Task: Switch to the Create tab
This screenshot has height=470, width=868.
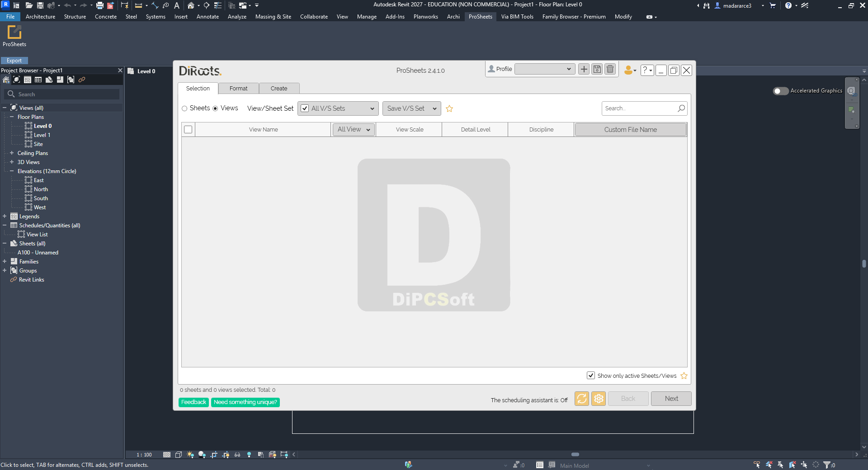Action: click(x=279, y=88)
